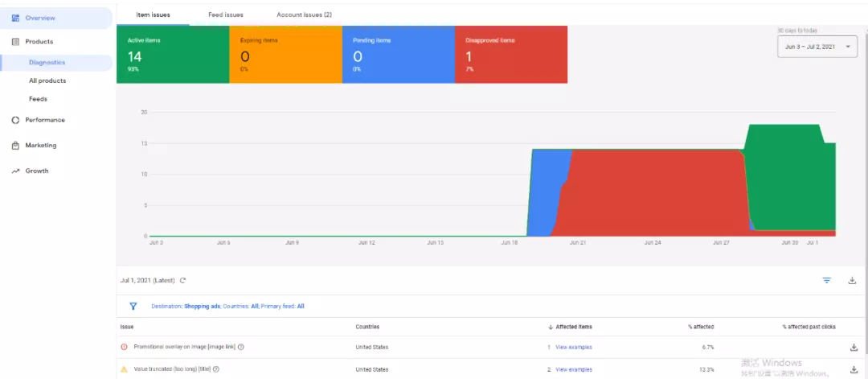Click the refresh icon beside Jul 1, 2021 (Latest)
Viewport: 868px width, 379px height.
pos(183,281)
